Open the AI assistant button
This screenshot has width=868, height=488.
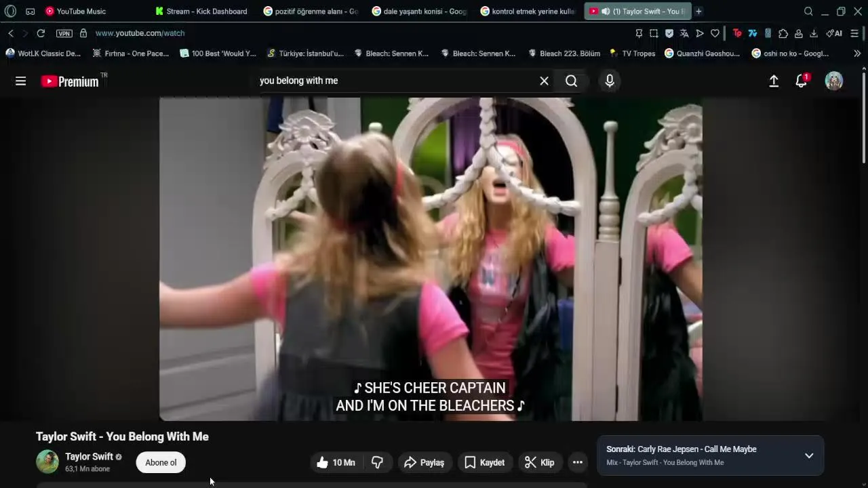click(x=834, y=33)
